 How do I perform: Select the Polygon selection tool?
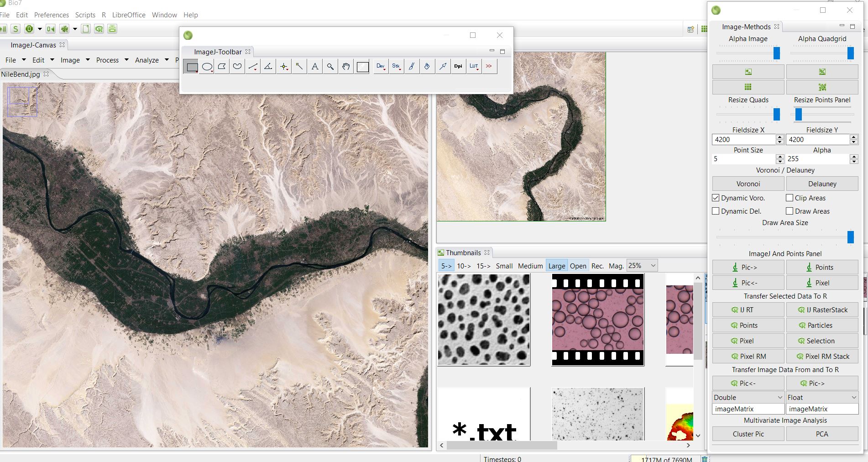pyautogui.click(x=222, y=67)
